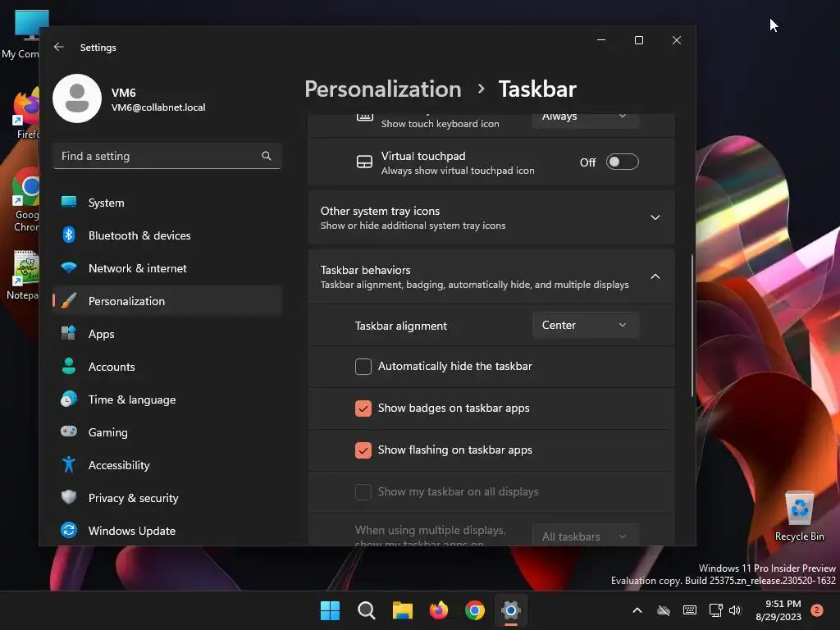Launch Chrome from the taskbar
The width and height of the screenshot is (840, 630).
(475, 610)
